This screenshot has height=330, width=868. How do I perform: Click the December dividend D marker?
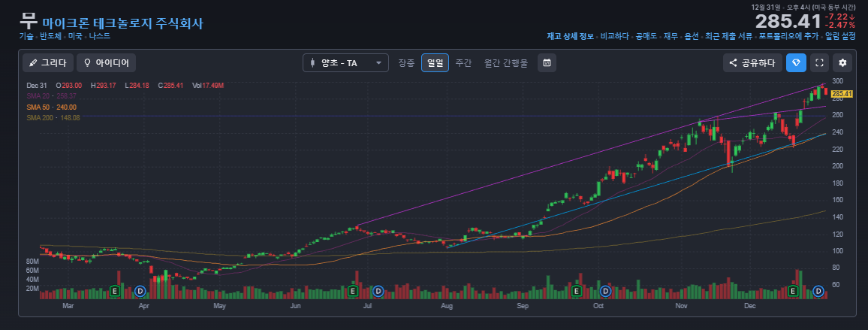pyautogui.click(x=818, y=291)
